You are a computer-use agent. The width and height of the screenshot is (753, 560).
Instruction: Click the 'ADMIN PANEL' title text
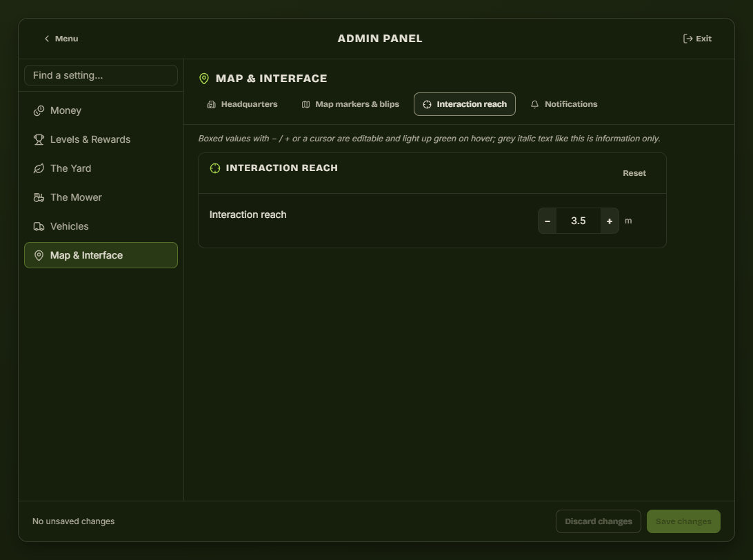point(380,39)
